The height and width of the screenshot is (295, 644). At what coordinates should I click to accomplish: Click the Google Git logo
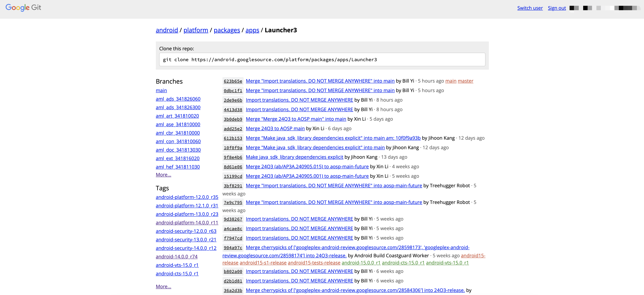(x=23, y=8)
